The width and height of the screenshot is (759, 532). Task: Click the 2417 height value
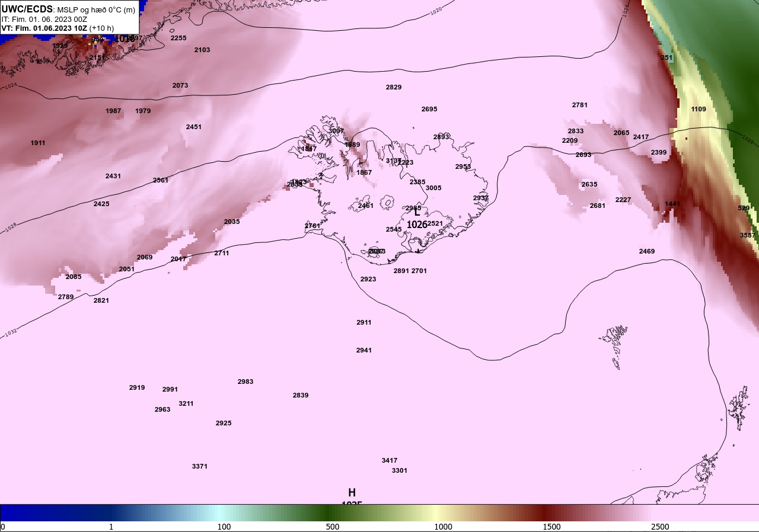[x=641, y=137]
